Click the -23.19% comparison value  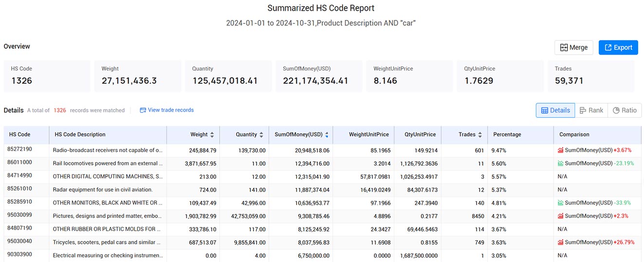(624, 164)
